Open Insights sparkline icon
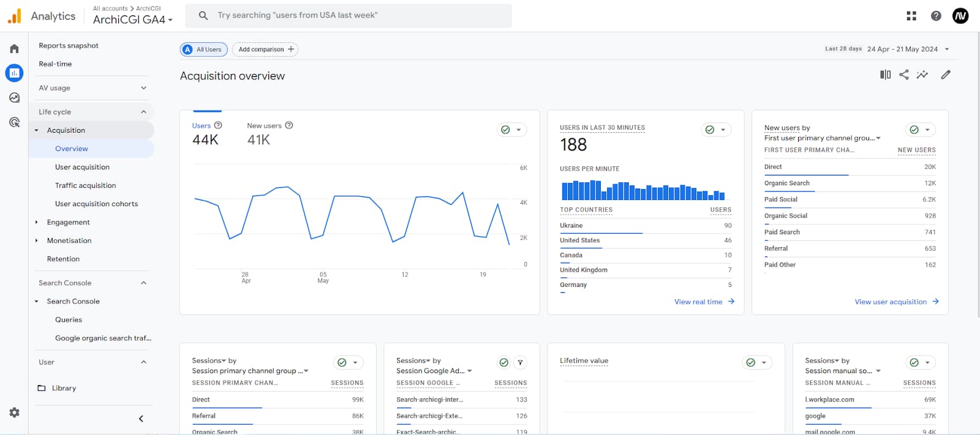 click(x=922, y=75)
